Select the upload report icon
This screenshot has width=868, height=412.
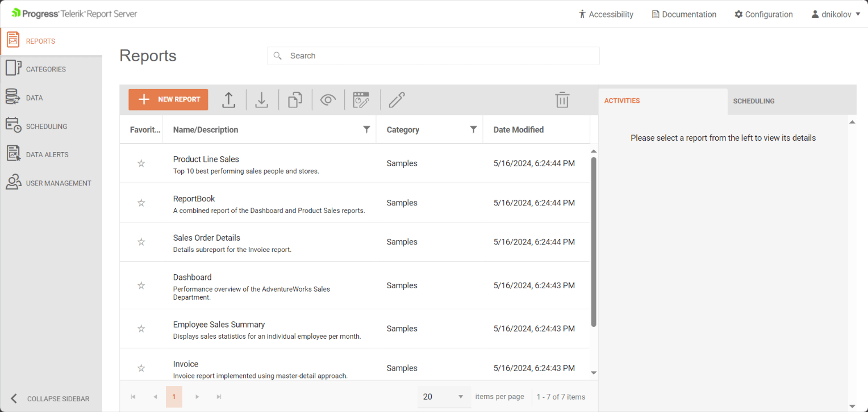point(228,99)
